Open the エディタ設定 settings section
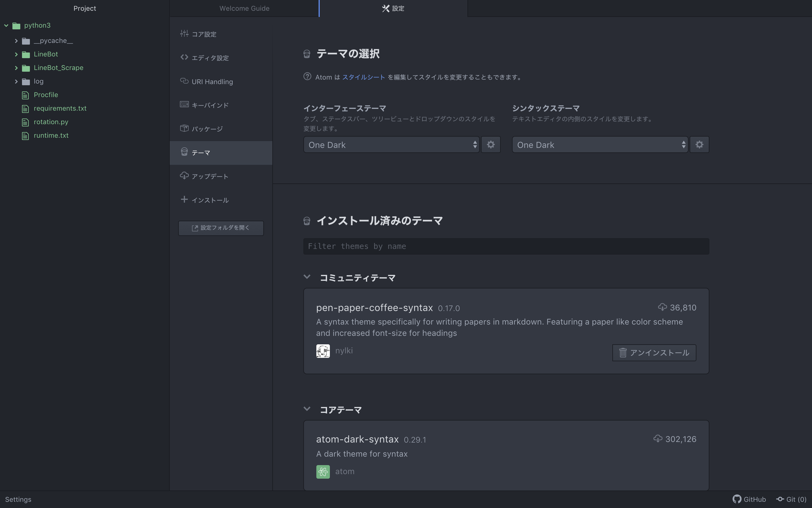This screenshot has width=812, height=508. (221, 58)
